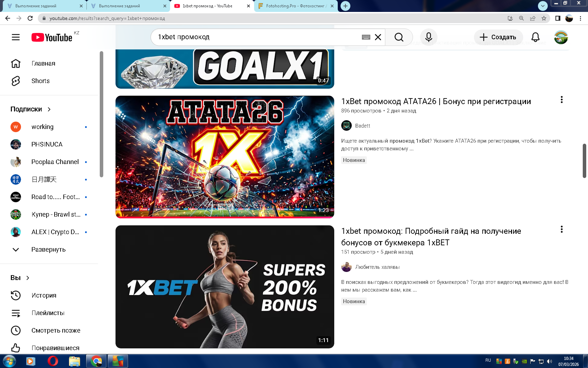Switch to the second Выполнение заданий tab
The image size is (588, 368).
tap(128, 6)
